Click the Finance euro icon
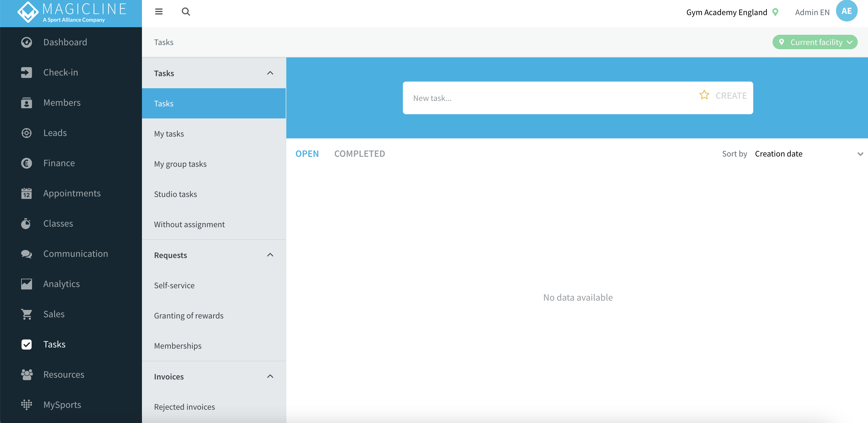Screen dimensions: 868x423 click(x=26, y=163)
